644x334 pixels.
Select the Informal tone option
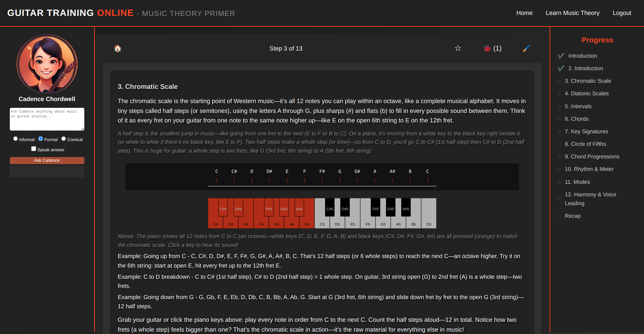[x=16, y=138]
